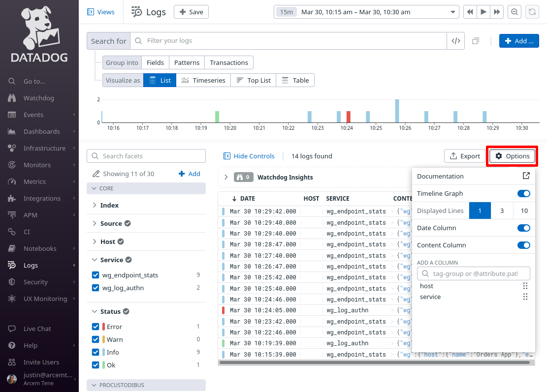Open Watchdog from sidebar
Screen dimensions: 547x392
[39, 98]
